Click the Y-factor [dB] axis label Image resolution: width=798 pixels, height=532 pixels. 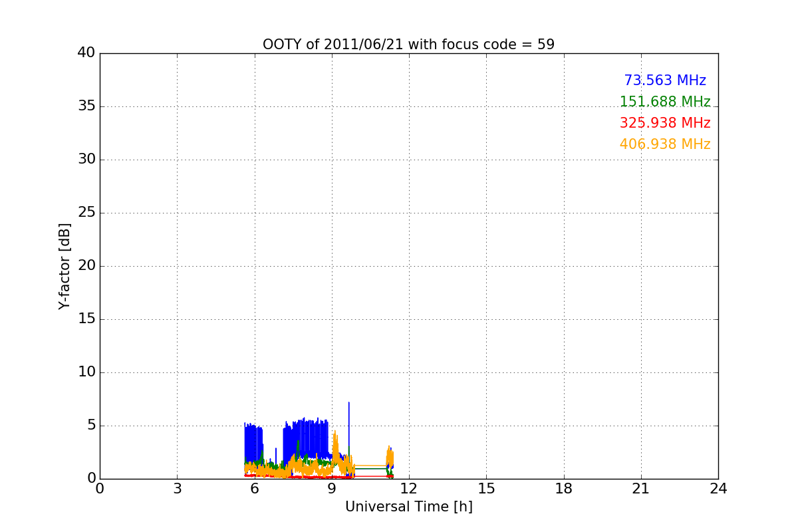pyautogui.click(x=65, y=266)
